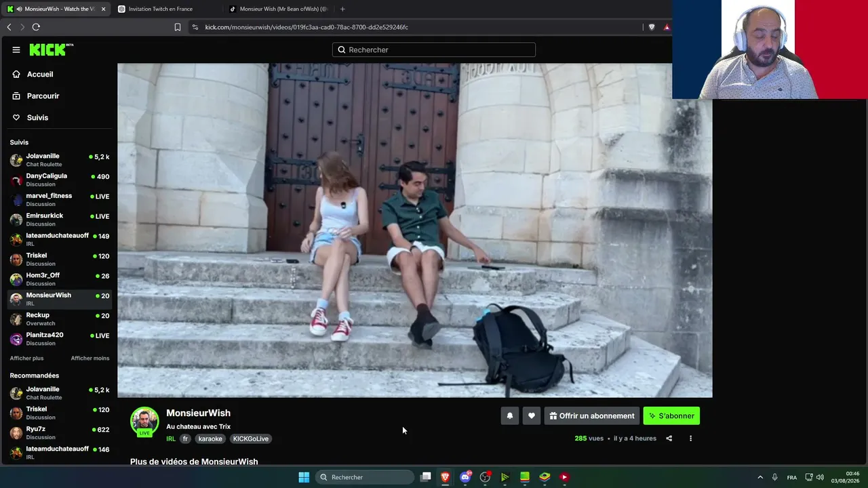Open Triskel channel under Suivis

click(x=60, y=260)
